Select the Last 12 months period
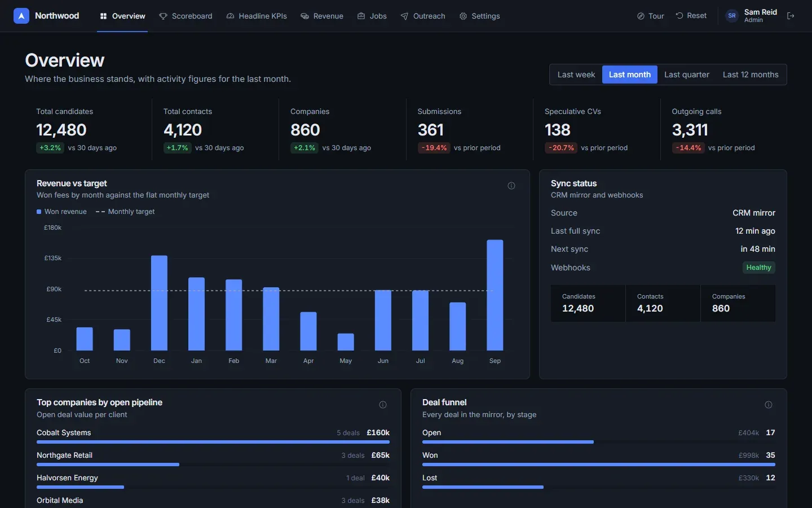The image size is (812, 508). [x=751, y=75]
